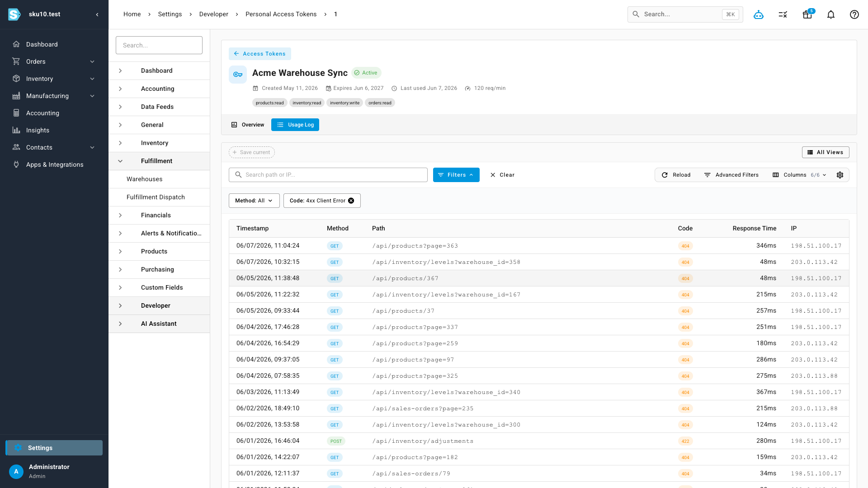Click the inventory:write scope tag
Viewport: 868px width, 488px height.
point(344,103)
